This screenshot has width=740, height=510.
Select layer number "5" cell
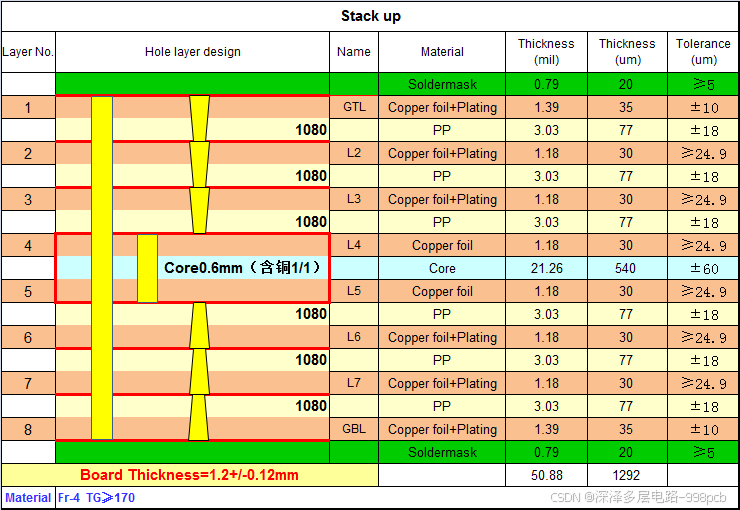[28, 292]
